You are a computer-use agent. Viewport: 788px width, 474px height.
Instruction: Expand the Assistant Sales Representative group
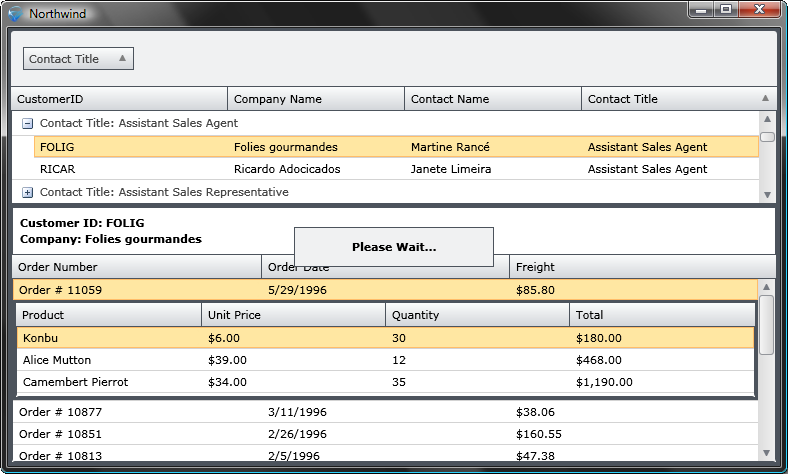[28, 192]
